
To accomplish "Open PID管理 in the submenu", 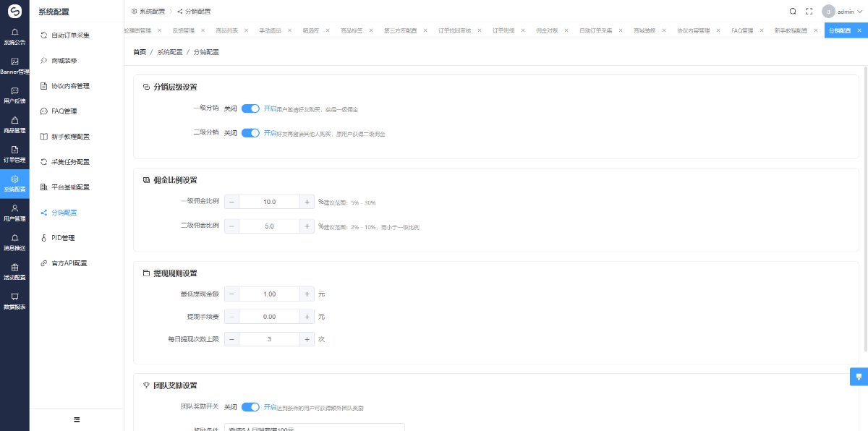I will [77, 238].
